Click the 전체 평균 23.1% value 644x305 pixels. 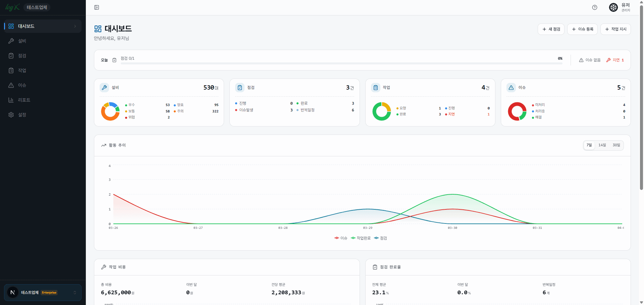pos(380,293)
